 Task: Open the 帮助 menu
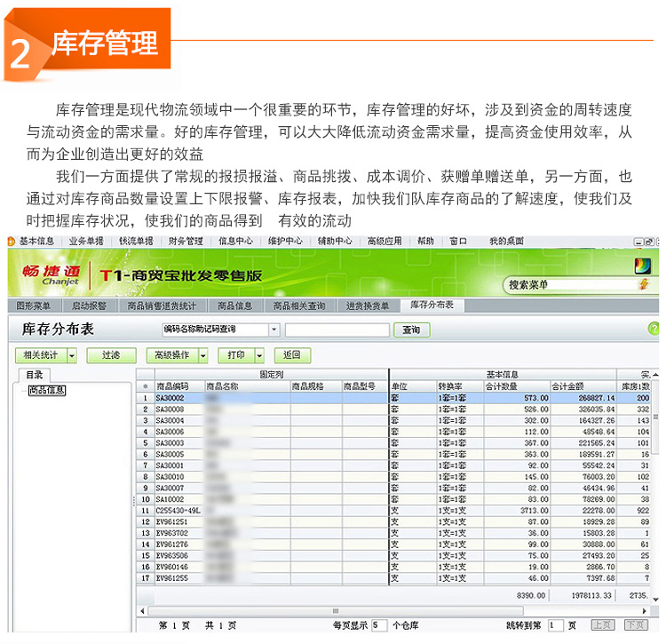point(425,242)
